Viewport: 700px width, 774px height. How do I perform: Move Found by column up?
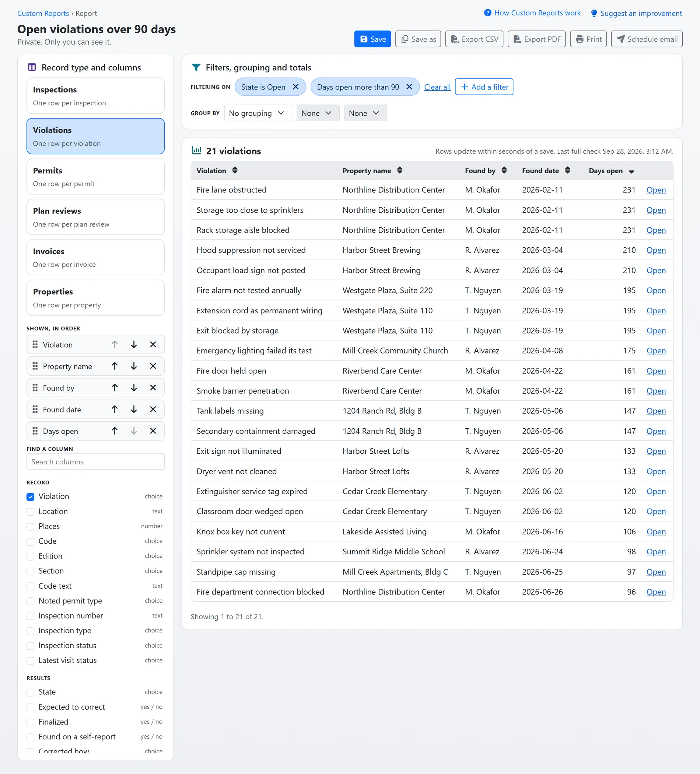point(114,387)
